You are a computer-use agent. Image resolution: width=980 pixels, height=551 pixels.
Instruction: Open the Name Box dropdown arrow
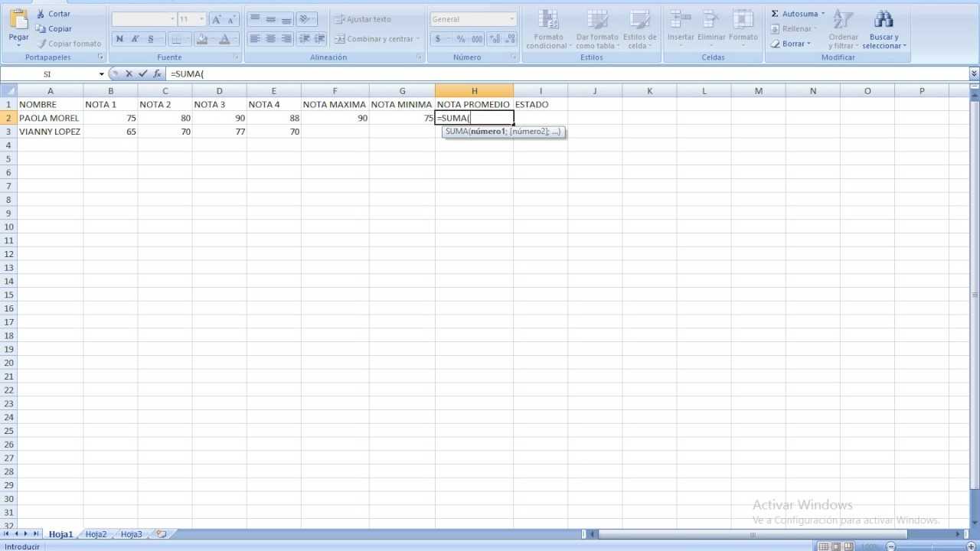click(x=101, y=74)
